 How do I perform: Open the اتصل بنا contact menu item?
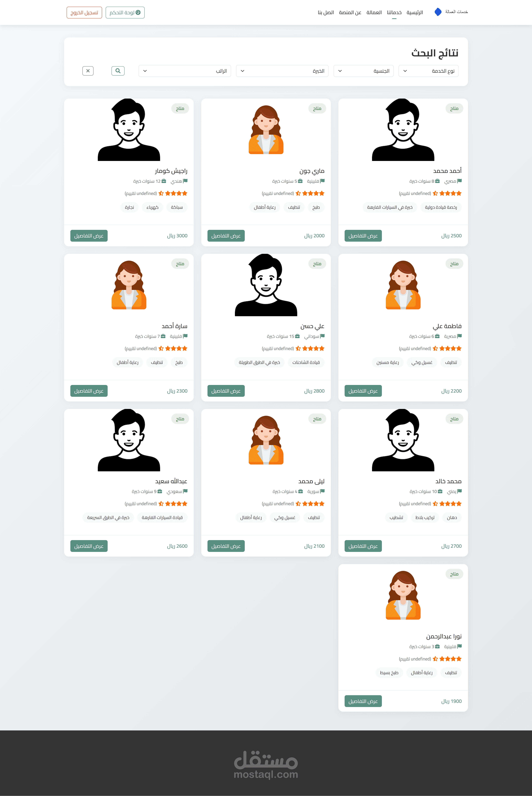click(x=326, y=13)
